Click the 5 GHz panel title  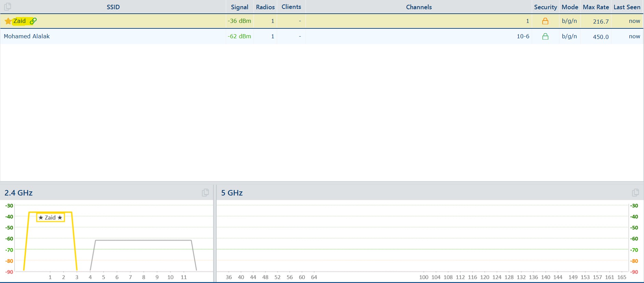pyautogui.click(x=232, y=193)
